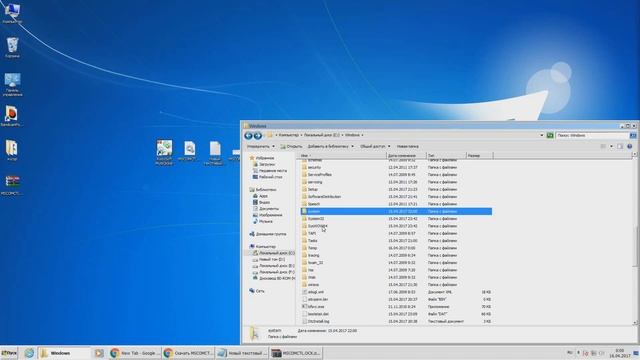Select the servicing folder row
The height and width of the screenshot is (360, 640).
396,182
